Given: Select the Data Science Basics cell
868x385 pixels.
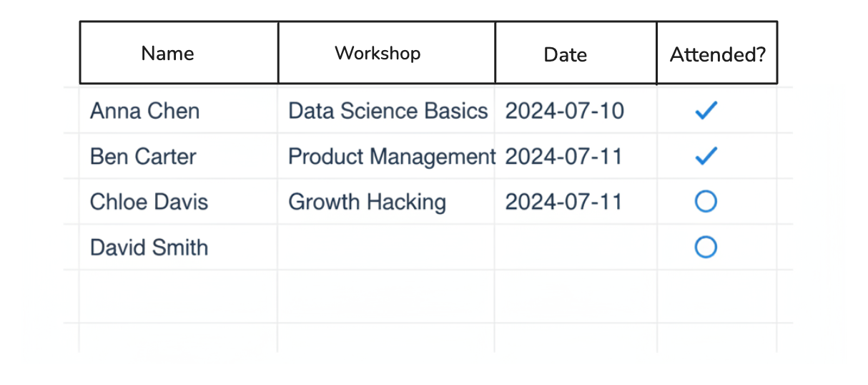Looking at the screenshot, I should 388,111.
